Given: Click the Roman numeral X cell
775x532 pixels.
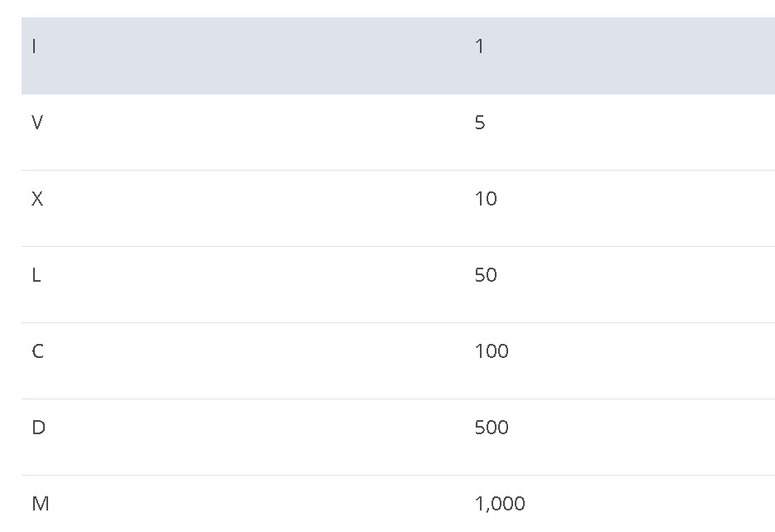Looking at the screenshot, I should point(37,199).
